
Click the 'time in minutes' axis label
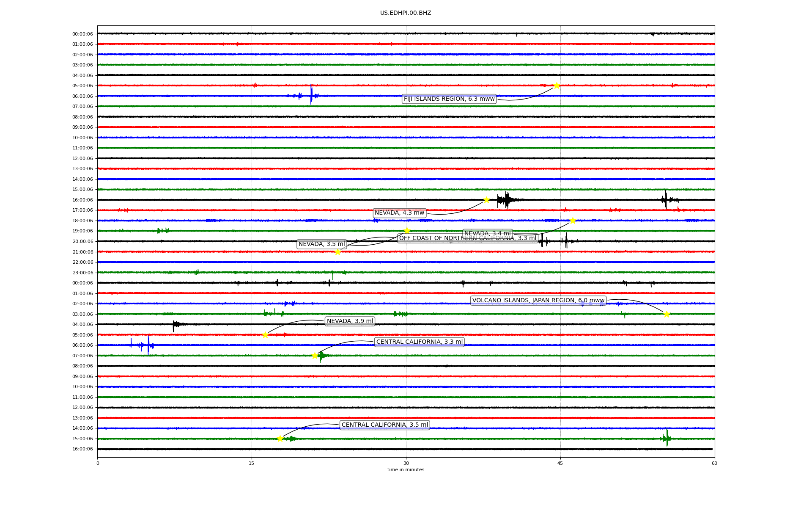click(x=406, y=470)
